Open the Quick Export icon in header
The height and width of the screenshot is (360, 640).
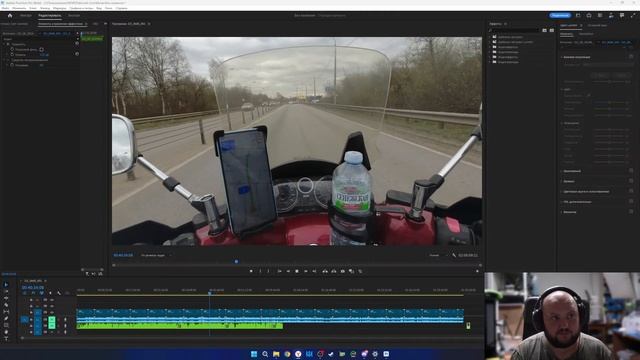point(589,16)
